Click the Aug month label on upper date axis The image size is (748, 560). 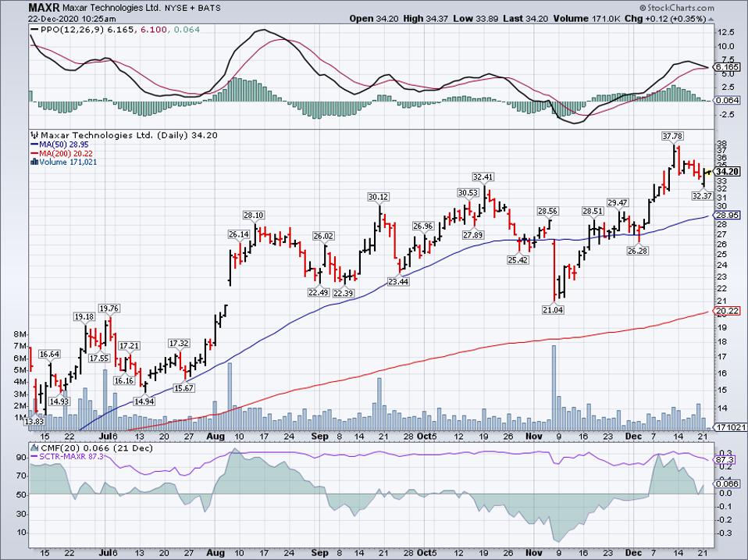click(x=216, y=437)
